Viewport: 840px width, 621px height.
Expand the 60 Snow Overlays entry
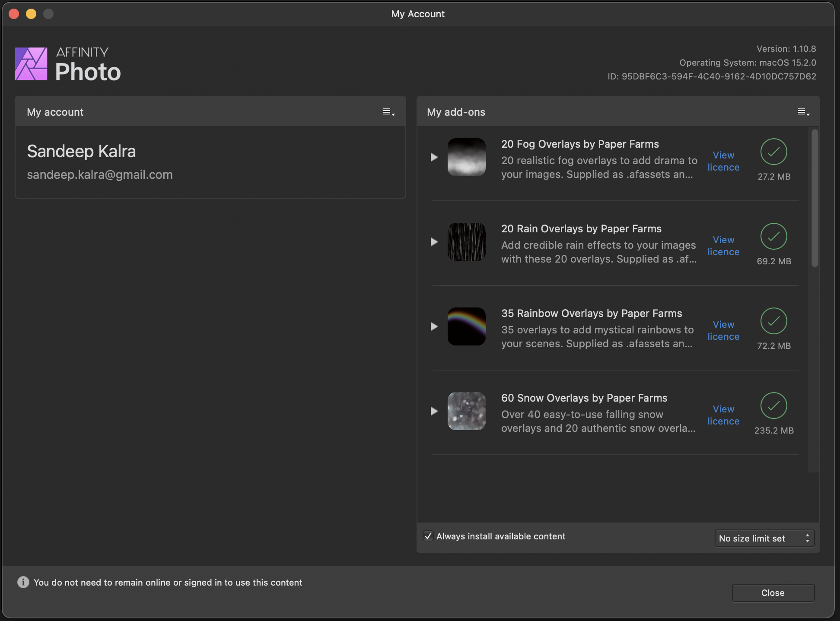point(434,411)
